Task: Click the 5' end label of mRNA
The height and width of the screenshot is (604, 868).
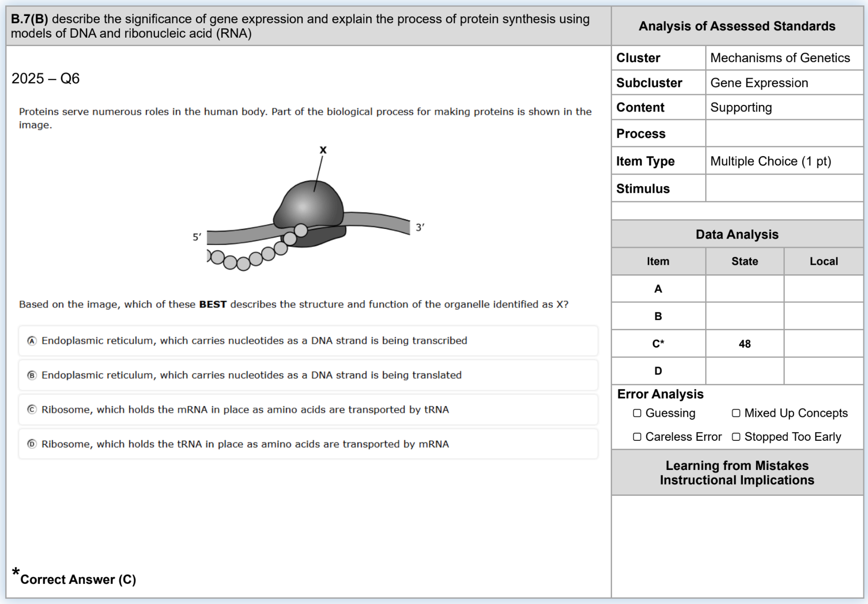Action: tap(197, 237)
